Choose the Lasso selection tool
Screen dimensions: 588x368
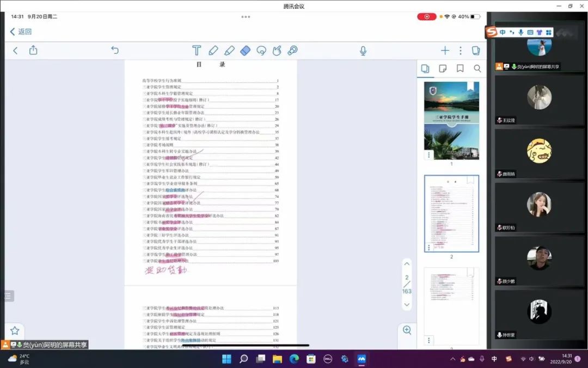[261, 51]
